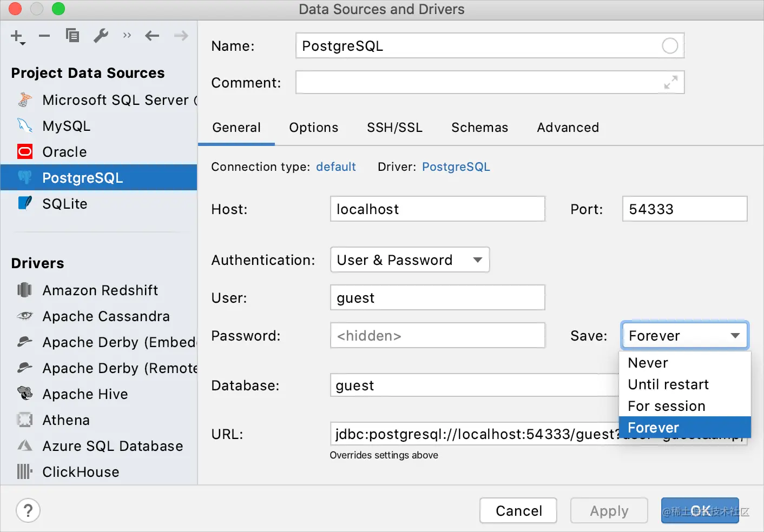The image size is (764, 532).
Task: Click the Back arrow icon
Action: (x=153, y=36)
